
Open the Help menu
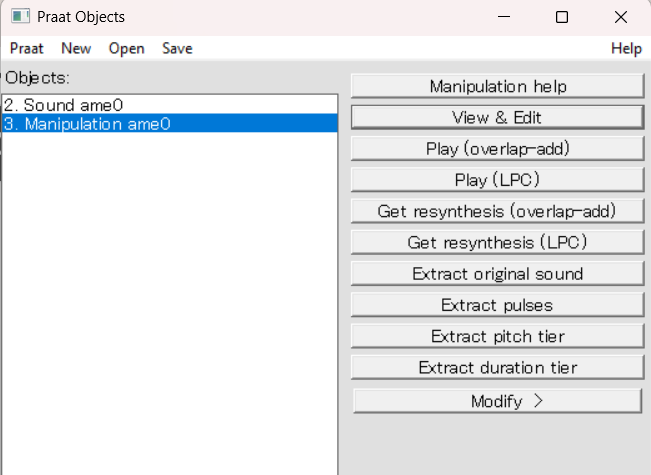coord(626,49)
